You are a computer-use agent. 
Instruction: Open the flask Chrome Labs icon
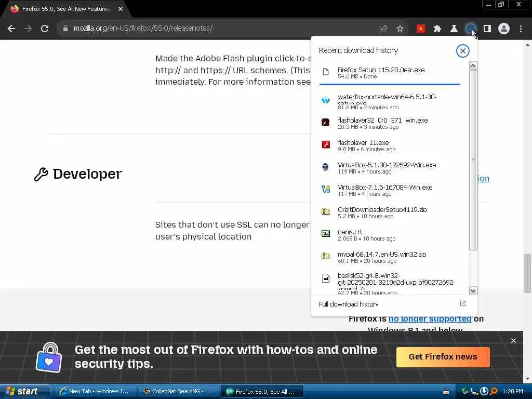click(454, 29)
